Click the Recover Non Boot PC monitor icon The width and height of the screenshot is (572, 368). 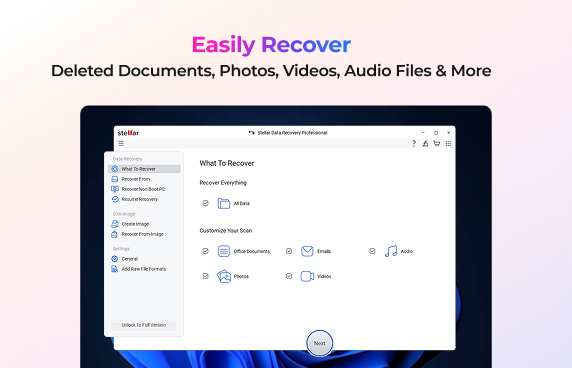[x=115, y=189]
